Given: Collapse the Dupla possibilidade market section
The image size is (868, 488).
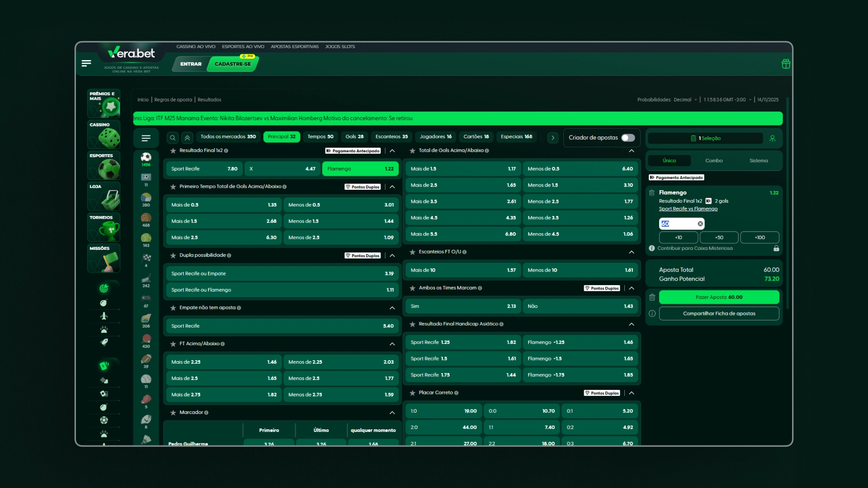Looking at the screenshot, I should click(x=392, y=256).
